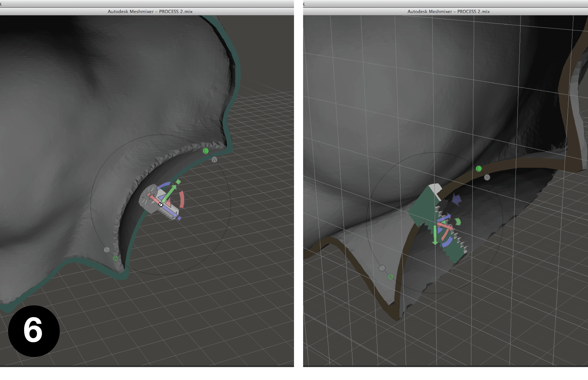The height and width of the screenshot is (380, 588).
Task: Grab red rotation arc in left view
Action: 182,199
